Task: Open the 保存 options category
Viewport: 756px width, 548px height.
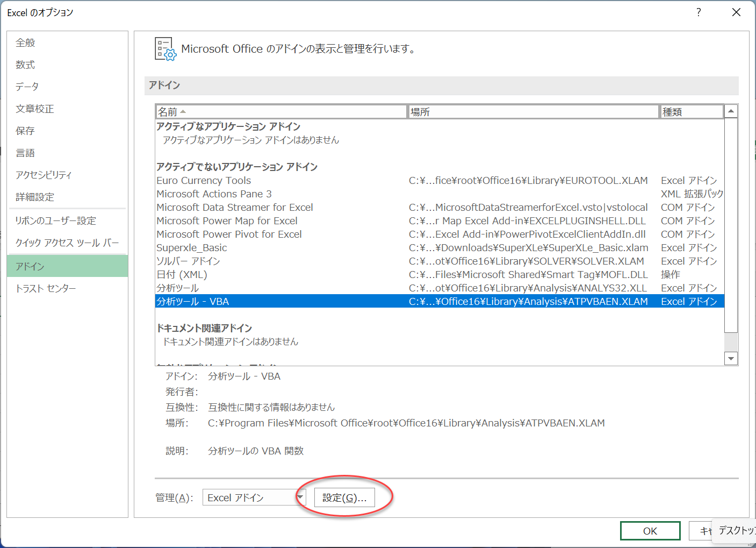Action: click(67, 131)
